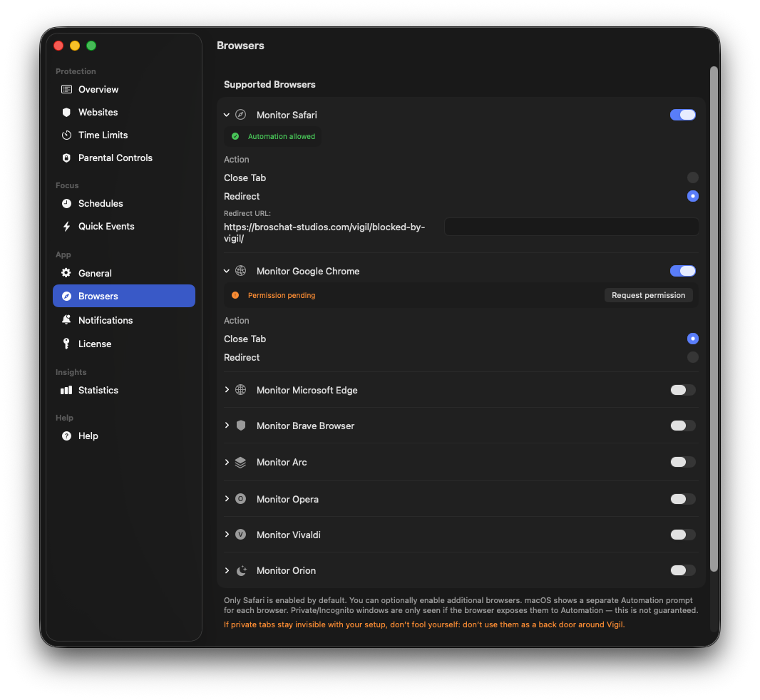Turn off the Monitor Safari switch

[x=682, y=114]
